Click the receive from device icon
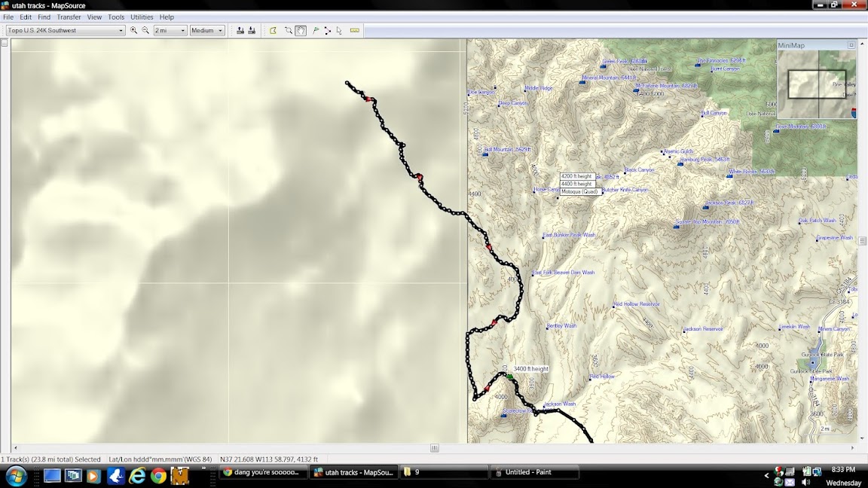This screenshot has height=488, width=868. click(x=252, y=31)
